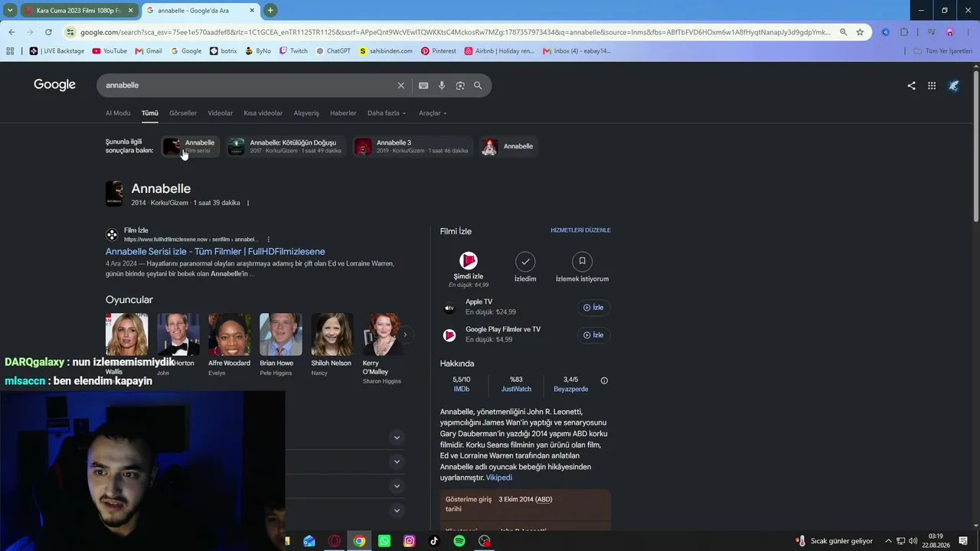The height and width of the screenshot is (551, 980).
Task: Switch to the AI Modu tab
Action: coord(118,113)
